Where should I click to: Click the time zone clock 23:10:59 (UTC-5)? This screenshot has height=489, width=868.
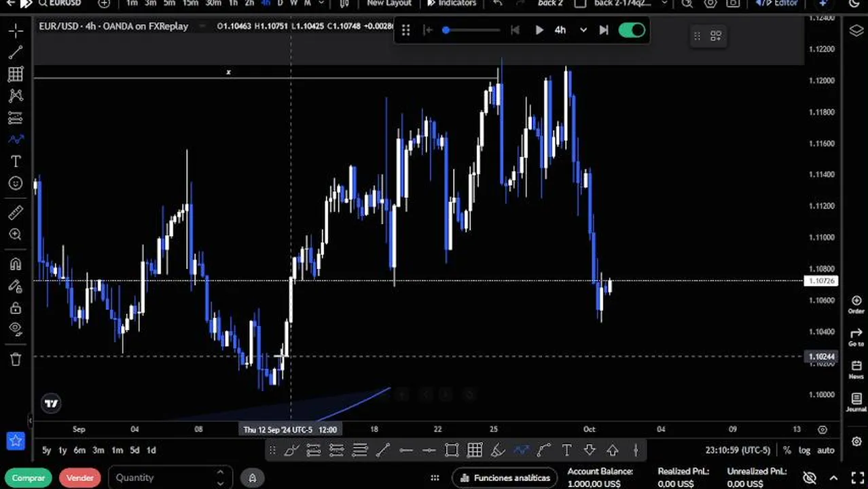pyautogui.click(x=738, y=450)
